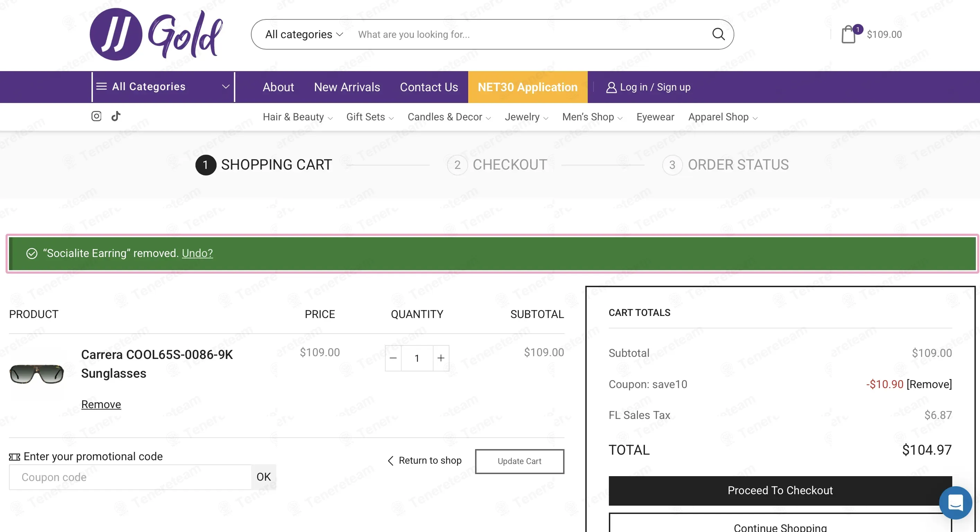Viewport: 980px width, 532px height.
Task: Click the Update Cart button
Action: pos(519,461)
